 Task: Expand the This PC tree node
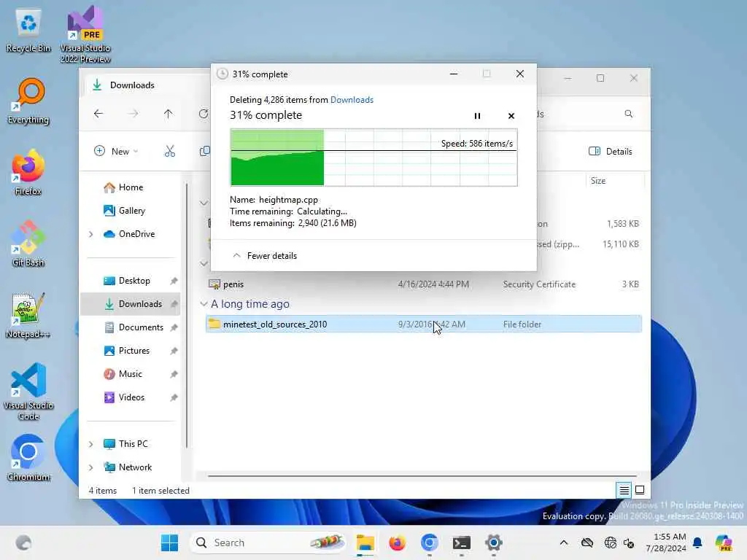pyautogui.click(x=91, y=444)
